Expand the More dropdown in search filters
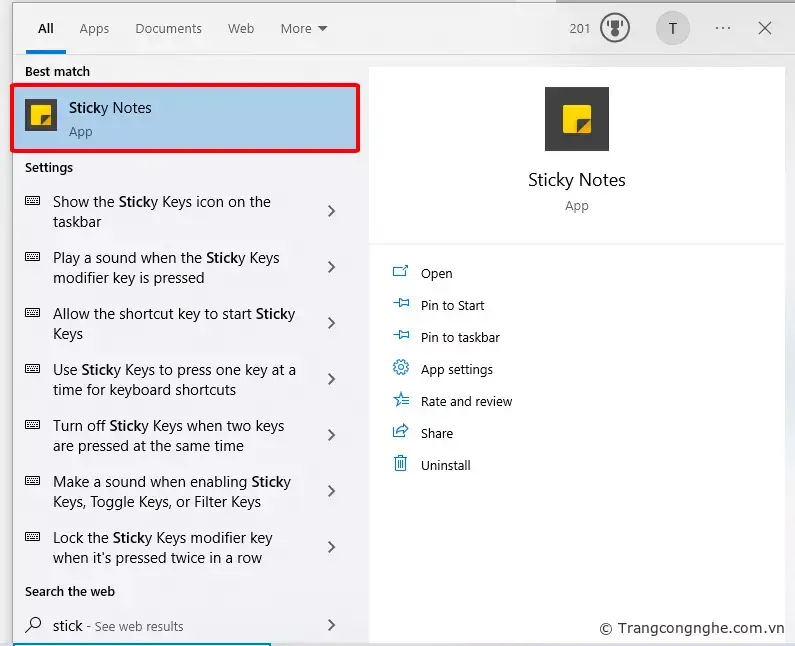This screenshot has width=795, height=646. 303,29
